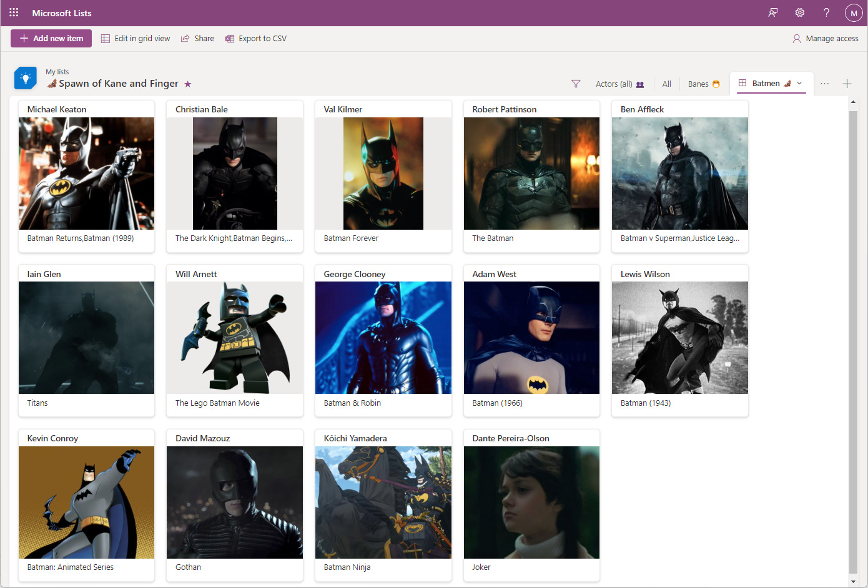The width and height of the screenshot is (868, 588).
Task: Open the Adam West card image
Action: pos(531,338)
